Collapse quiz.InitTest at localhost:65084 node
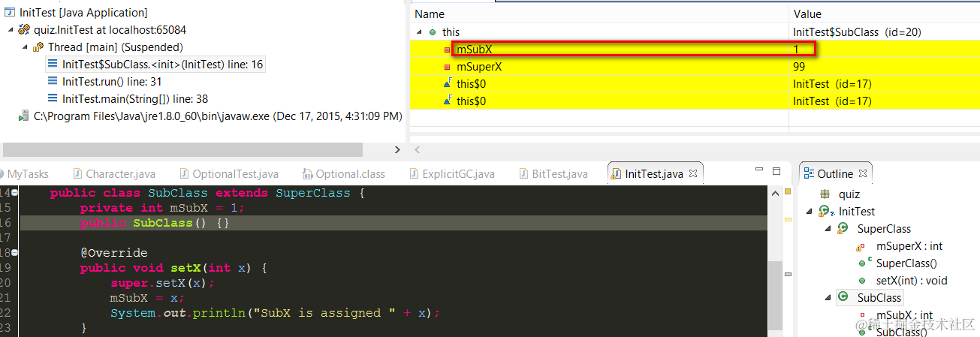This screenshot has height=337, width=980. pyautogui.click(x=11, y=30)
